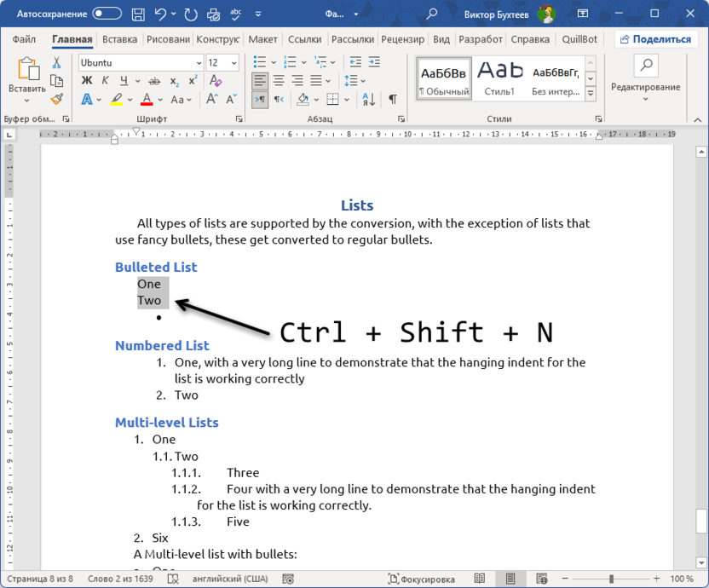Image resolution: width=709 pixels, height=588 pixels.
Task: Enable center text alignment
Action: [x=279, y=80]
